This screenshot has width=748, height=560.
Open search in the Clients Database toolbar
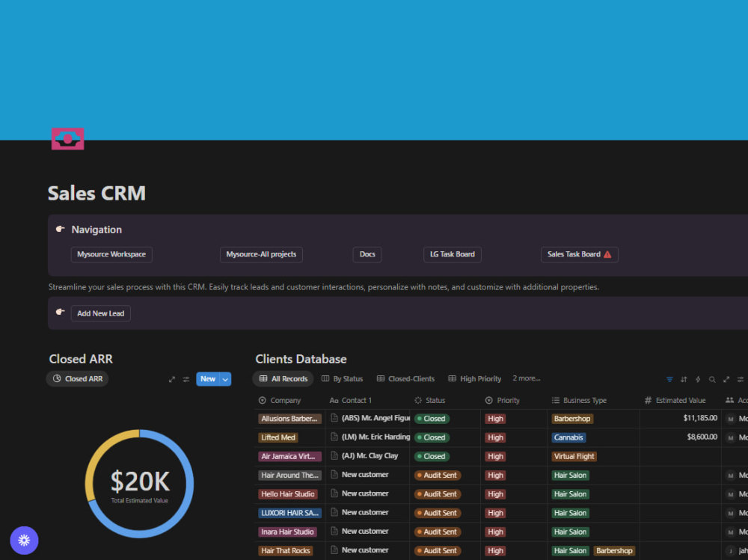pyautogui.click(x=712, y=379)
